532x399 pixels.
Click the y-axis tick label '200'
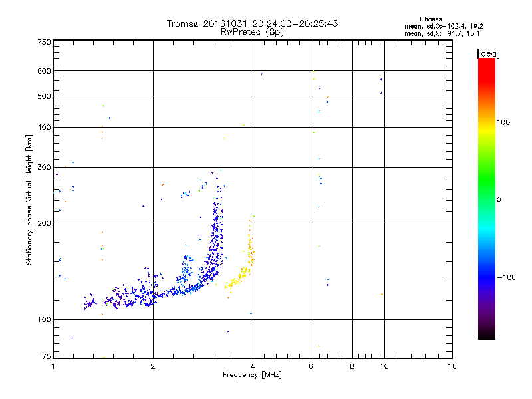[45, 223]
